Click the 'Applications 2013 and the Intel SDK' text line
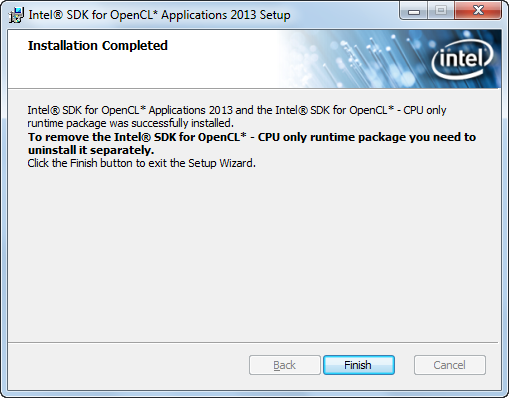509x398 pixels. (x=237, y=110)
